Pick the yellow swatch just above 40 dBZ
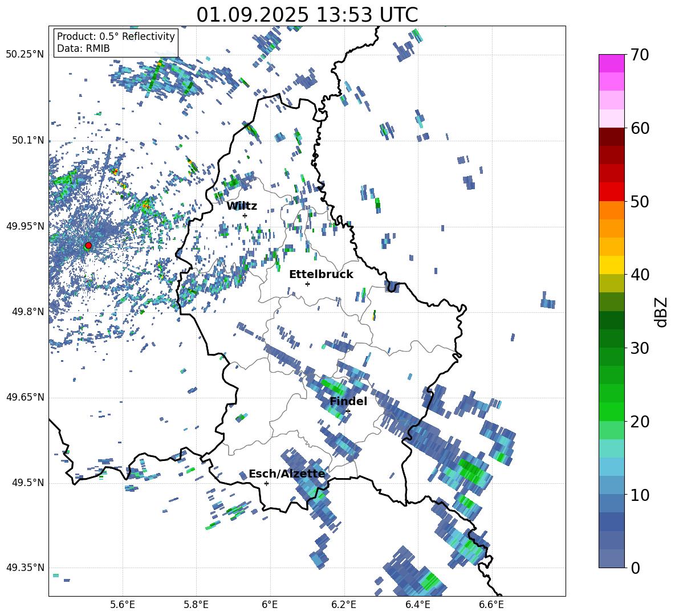Viewport: 675px width, 616px height. (x=611, y=265)
